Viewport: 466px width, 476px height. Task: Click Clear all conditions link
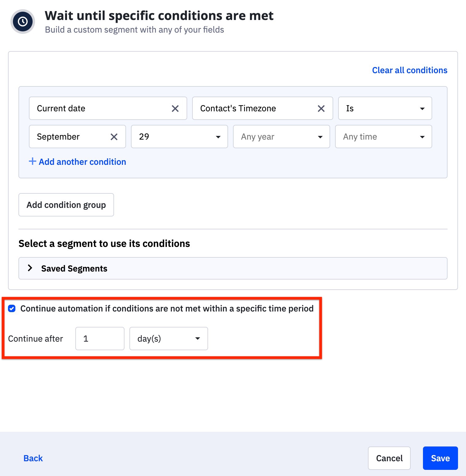point(409,70)
